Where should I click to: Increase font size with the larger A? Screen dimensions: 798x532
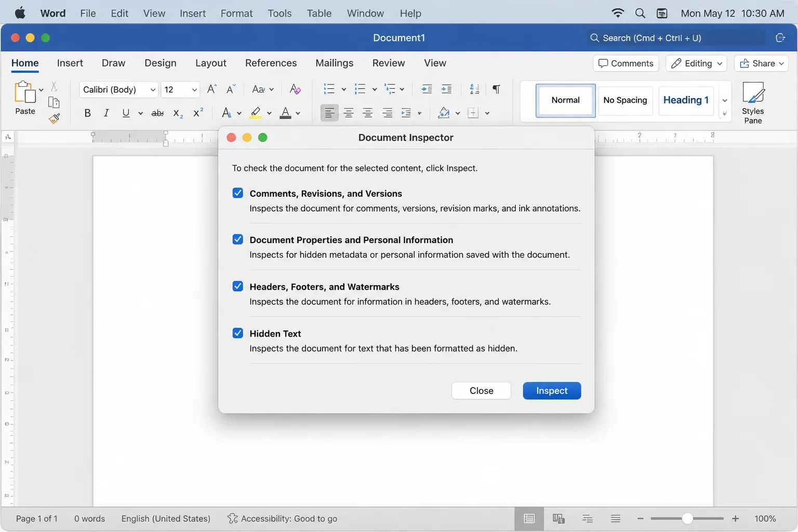click(x=211, y=89)
